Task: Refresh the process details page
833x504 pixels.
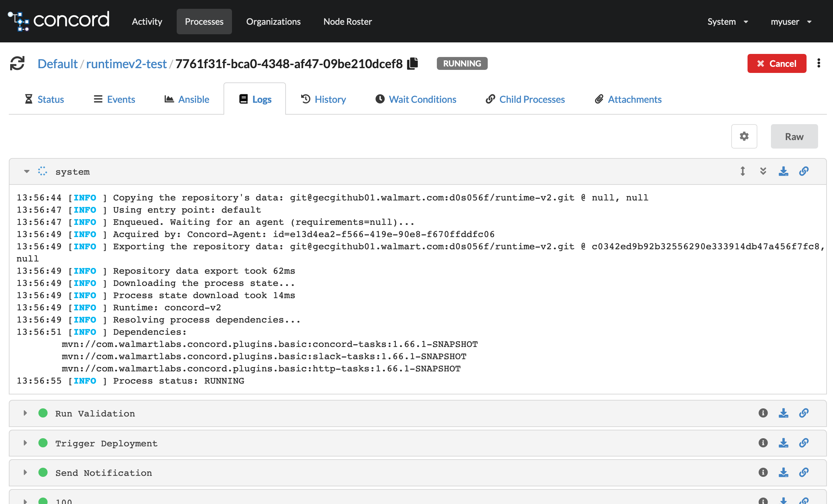Action: pyautogui.click(x=17, y=63)
